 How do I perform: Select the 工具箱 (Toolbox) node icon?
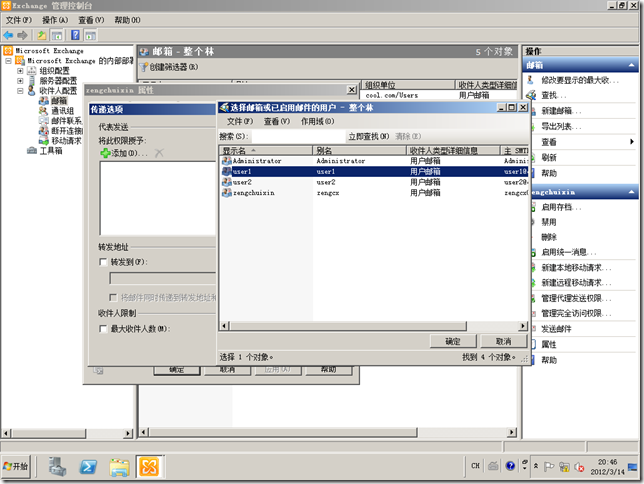(x=31, y=151)
